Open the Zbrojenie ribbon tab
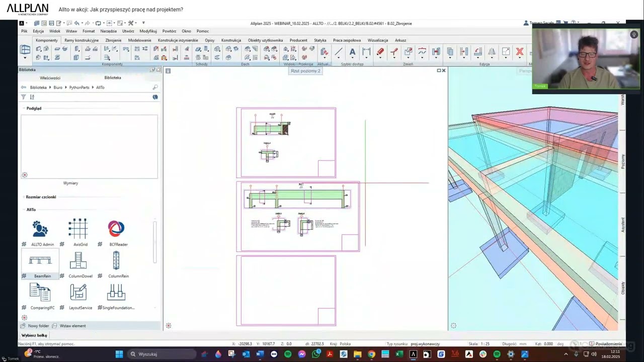Image resolution: width=644 pixels, height=362 pixels. pyautogui.click(x=113, y=40)
